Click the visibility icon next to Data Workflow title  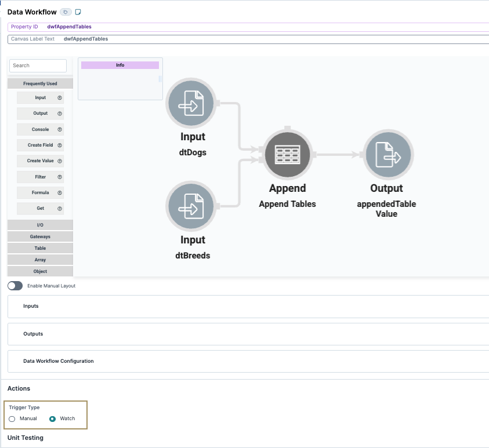pos(65,11)
